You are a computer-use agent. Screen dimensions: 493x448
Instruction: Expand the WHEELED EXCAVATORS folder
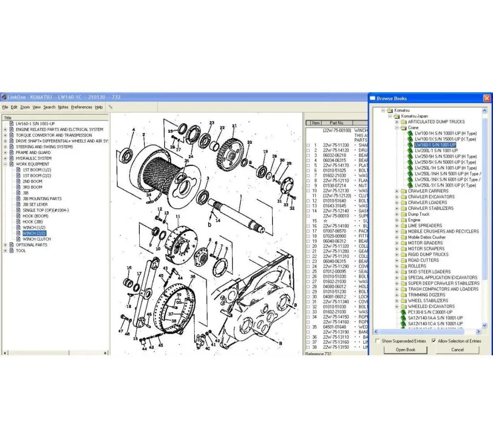[x=397, y=306]
